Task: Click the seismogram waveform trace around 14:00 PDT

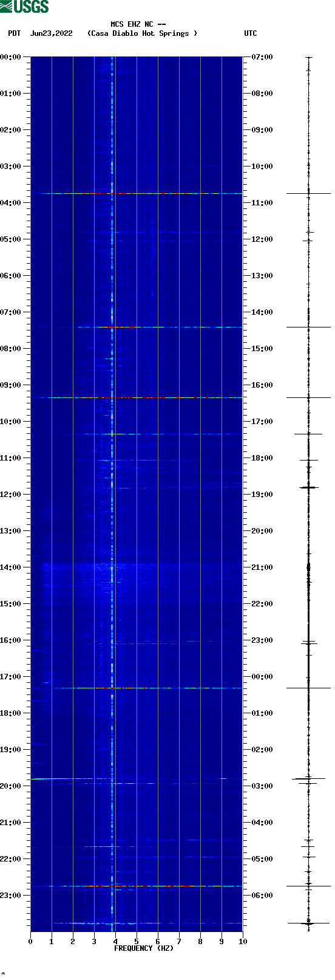Action: coord(309,567)
